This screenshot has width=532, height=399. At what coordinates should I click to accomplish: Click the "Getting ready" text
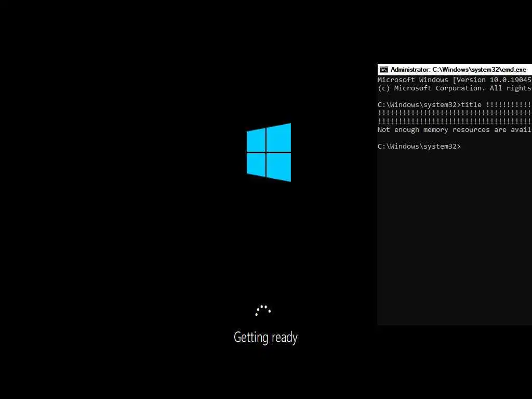click(265, 338)
